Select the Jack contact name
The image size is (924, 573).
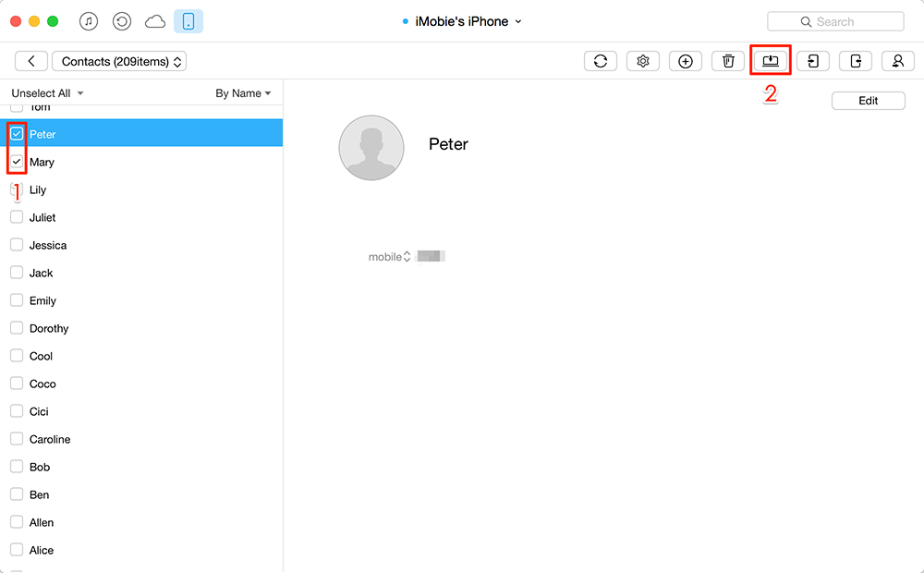(42, 273)
